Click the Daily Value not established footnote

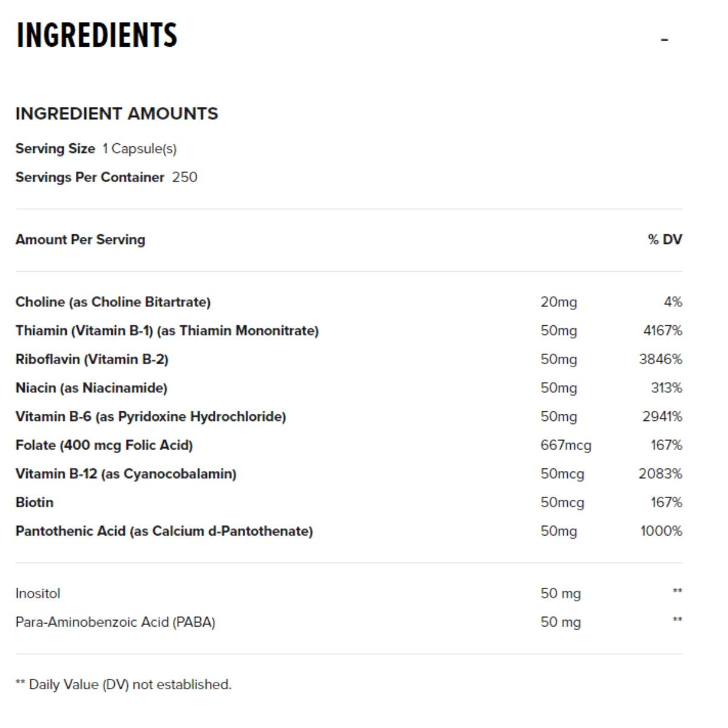[x=123, y=684]
